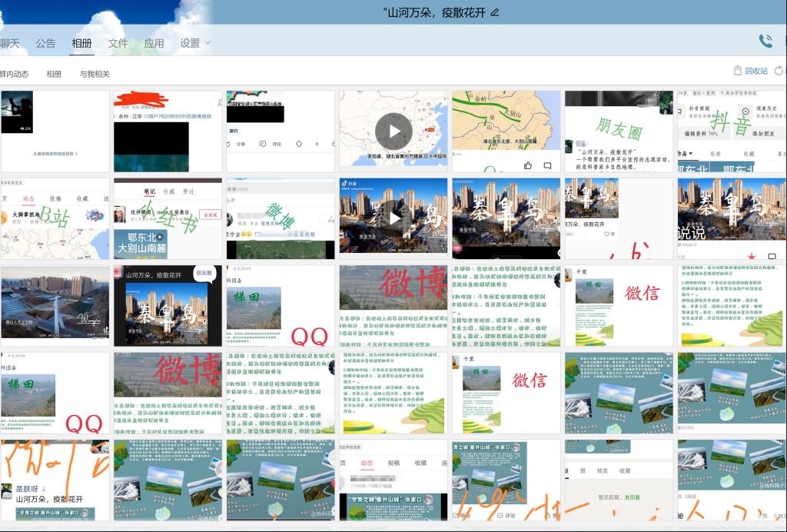
Task: Play the map video thumbnail
Action: point(393,131)
